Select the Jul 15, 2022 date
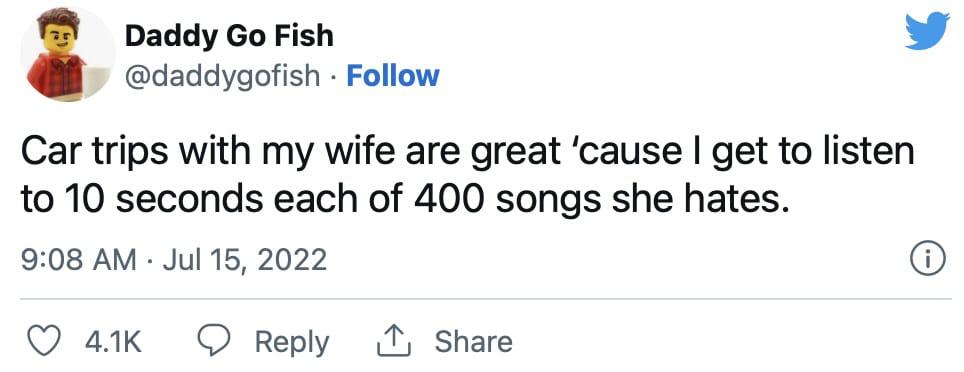Screen dimensions: 964x372 244,259
